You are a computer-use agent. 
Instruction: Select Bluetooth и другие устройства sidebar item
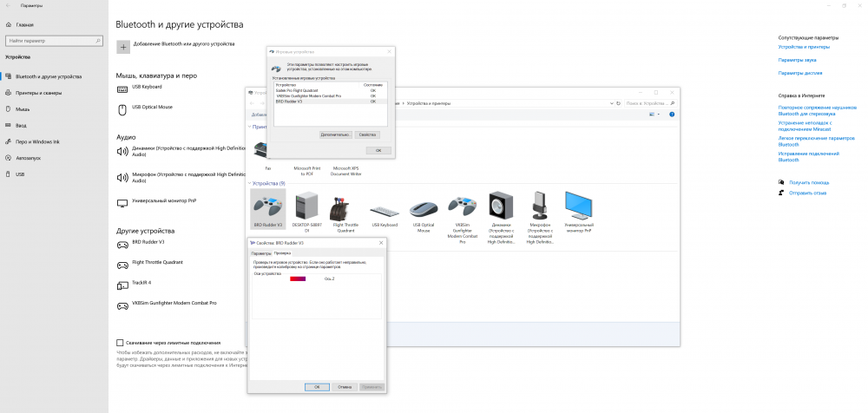click(48, 77)
